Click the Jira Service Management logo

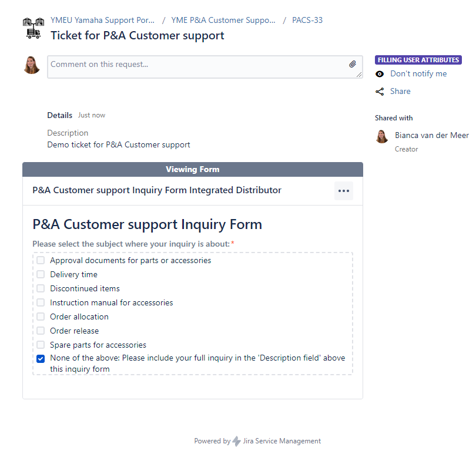coord(236,441)
